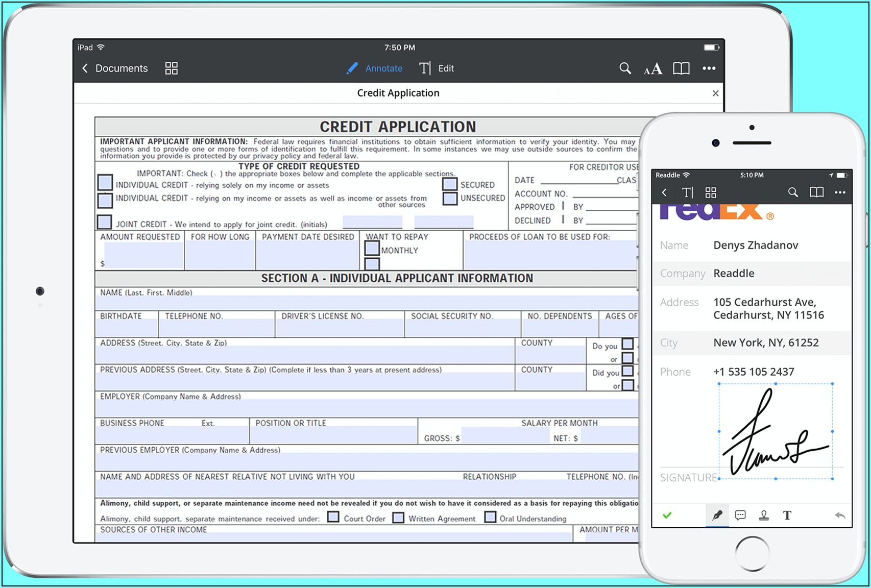This screenshot has width=871, height=588.
Task: Open the iPad thumbnail grid view
Action: [x=172, y=68]
